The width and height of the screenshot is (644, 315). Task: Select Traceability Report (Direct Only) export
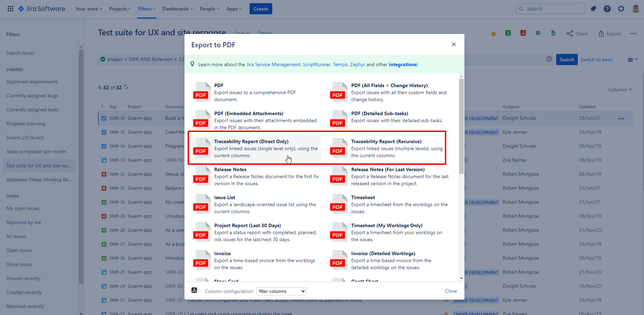pos(256,148)
